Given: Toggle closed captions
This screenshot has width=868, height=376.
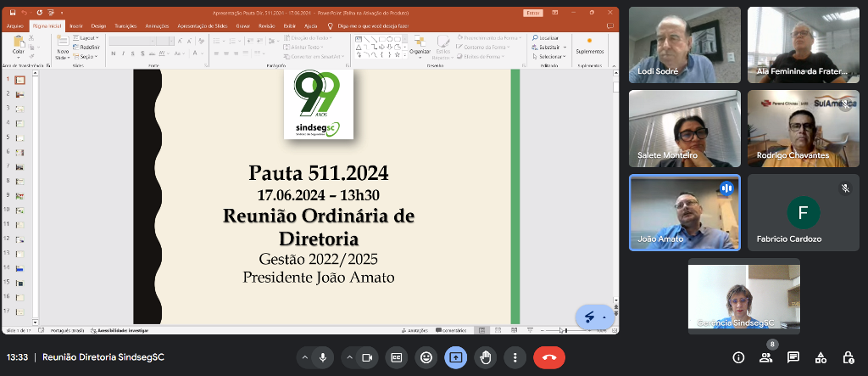Looking at the screenshot, I should [x=396, y=357].
